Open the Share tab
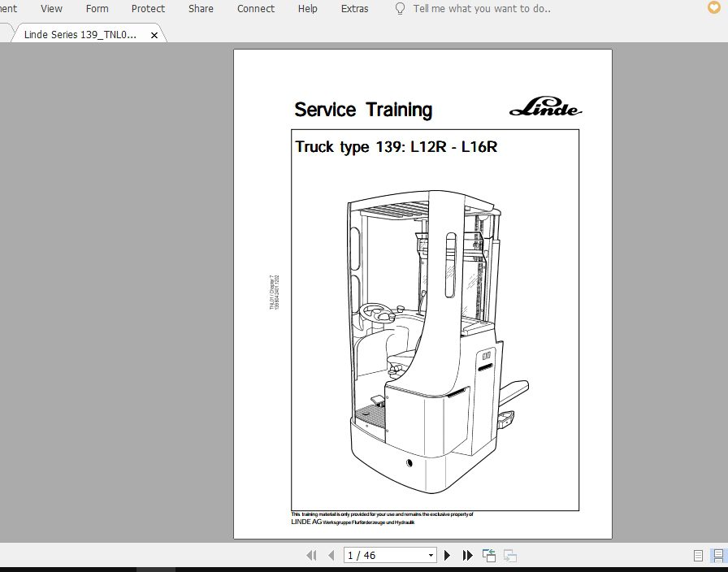 tap(201, 9)
